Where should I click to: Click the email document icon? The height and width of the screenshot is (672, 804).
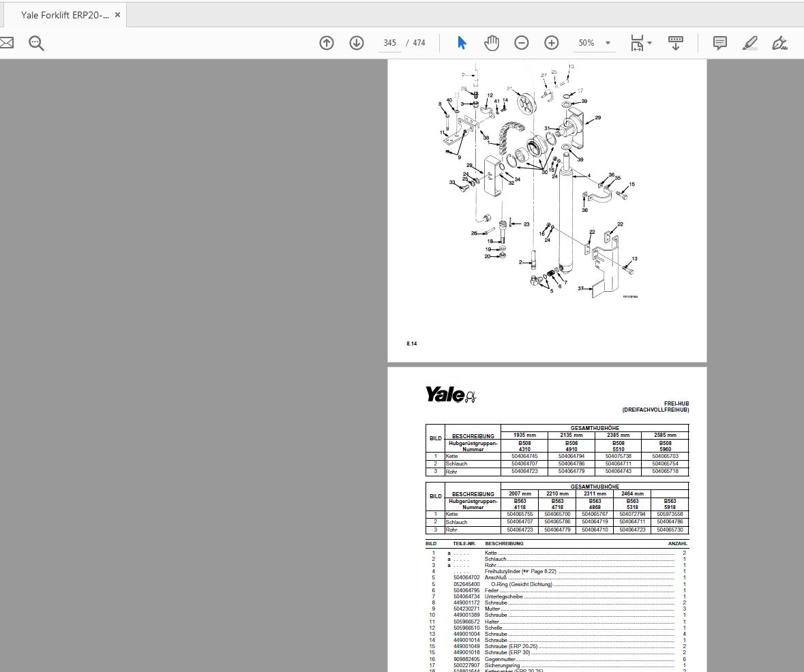pyautogui.click(x=6, y=42)
